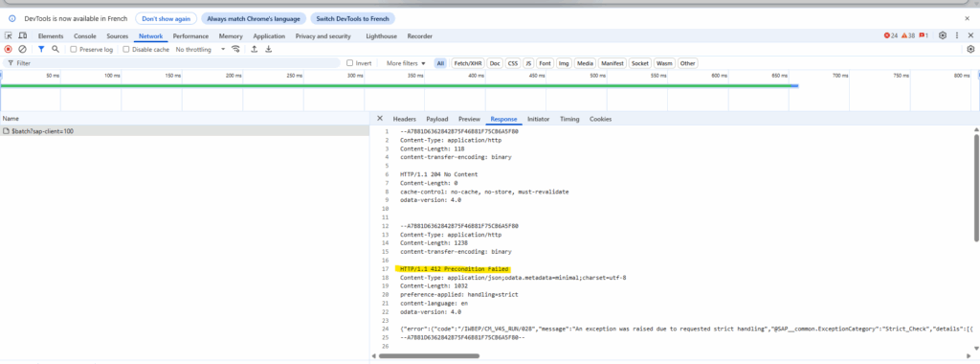Switch to the Elements panel
The width and height of the screenshot is (980, 364).
[51, 36]
